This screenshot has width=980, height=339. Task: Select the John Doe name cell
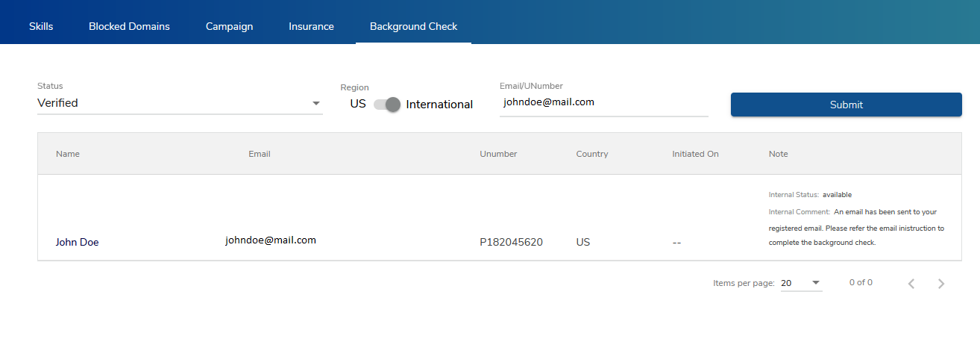pos(77,242)
